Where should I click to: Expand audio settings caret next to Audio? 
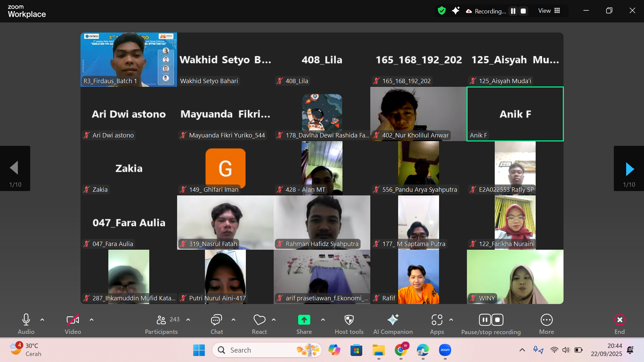pyautogui.click(x=42, y=320)
